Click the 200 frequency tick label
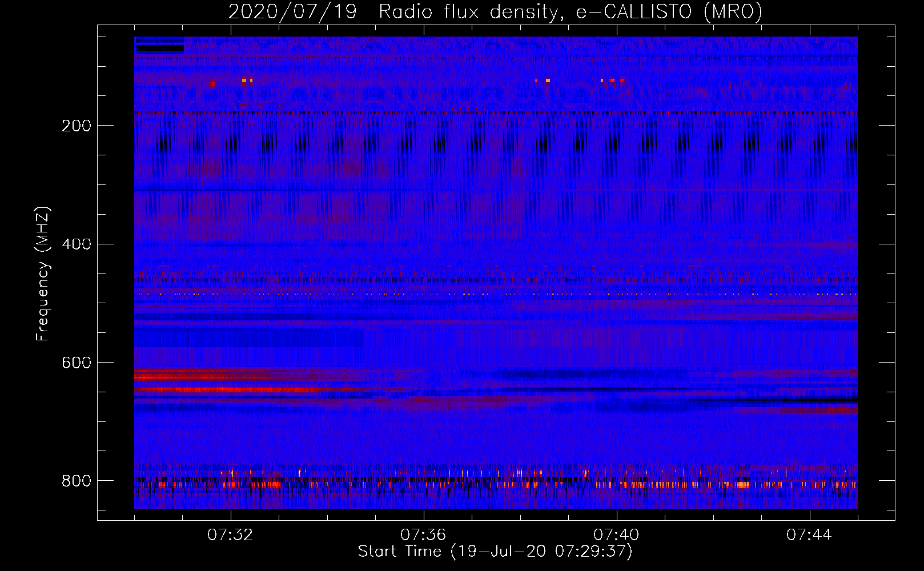Image resolution: width=924 pixels, height=571 pixels. [x=77, y=126]
